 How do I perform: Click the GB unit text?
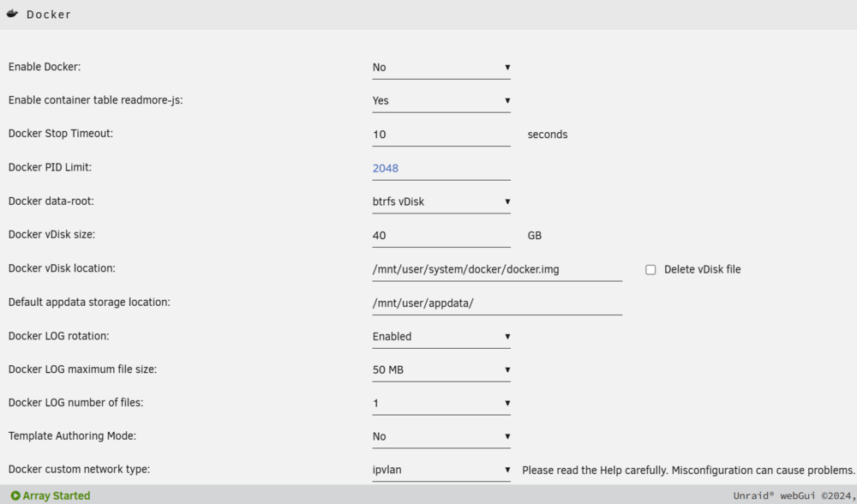(x=535, y=236)
